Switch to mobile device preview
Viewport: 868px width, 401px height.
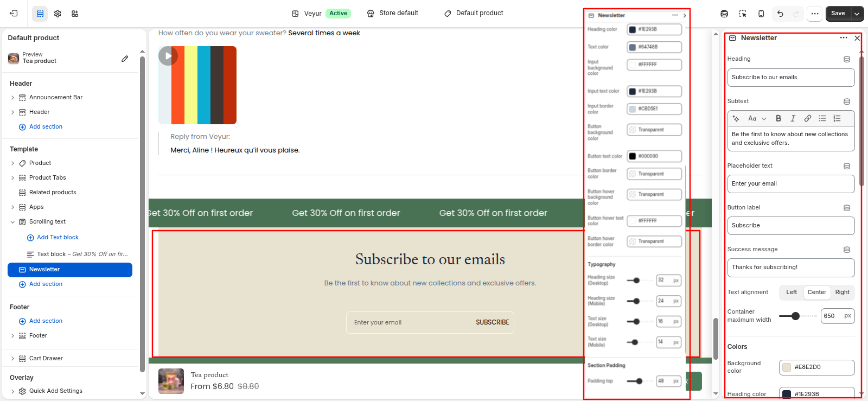(x=761, y=14)
